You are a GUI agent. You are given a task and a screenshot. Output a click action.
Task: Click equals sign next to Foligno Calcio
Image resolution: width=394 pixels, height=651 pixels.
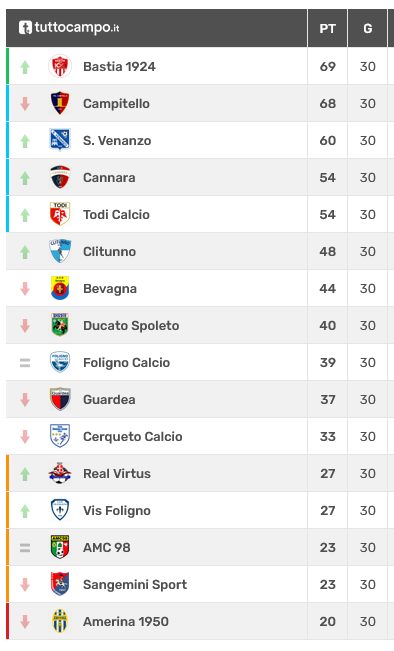click(25, 363)
